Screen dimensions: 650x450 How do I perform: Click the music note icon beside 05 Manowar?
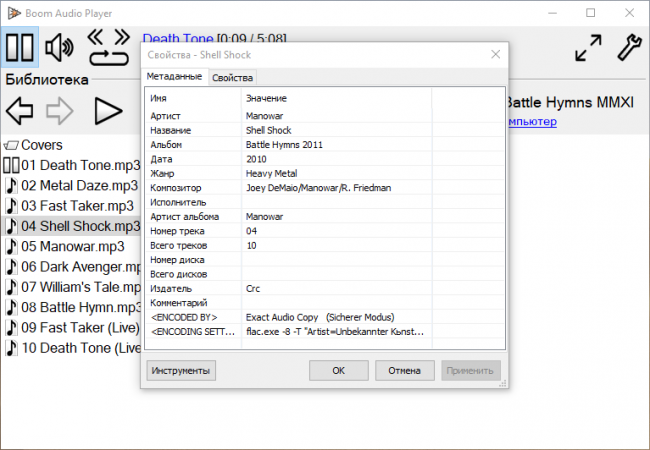pyautogui.click(x=11, y=247)
